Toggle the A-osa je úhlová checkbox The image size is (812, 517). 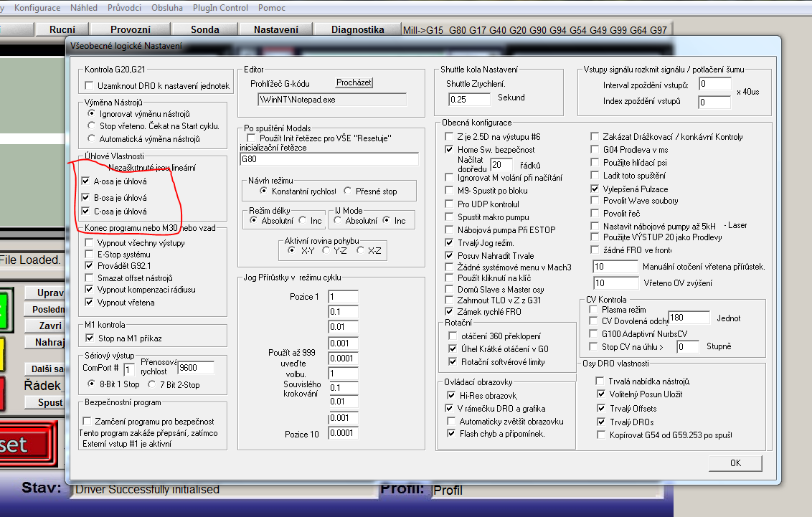(87, 182)
